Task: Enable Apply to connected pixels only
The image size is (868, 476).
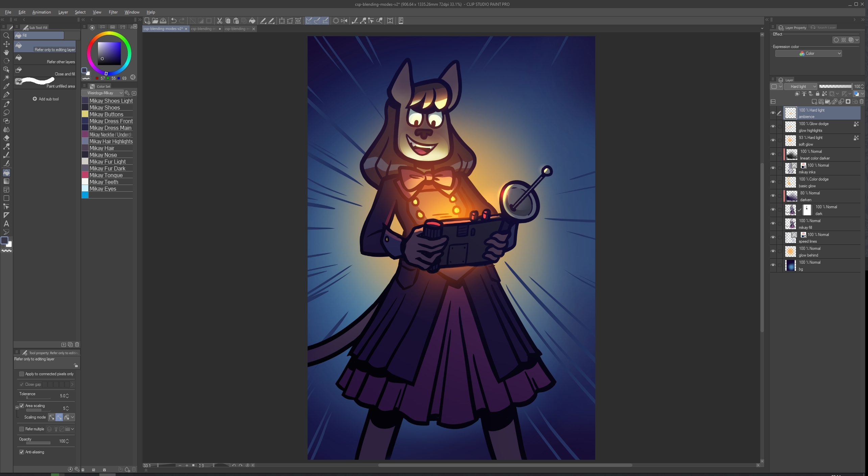Action: (x=22, y=374)
